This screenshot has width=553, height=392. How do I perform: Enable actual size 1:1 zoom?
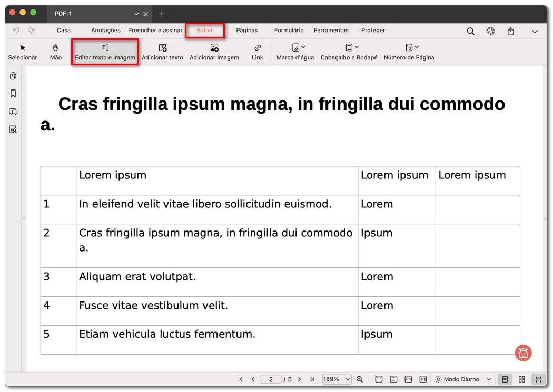423,379
